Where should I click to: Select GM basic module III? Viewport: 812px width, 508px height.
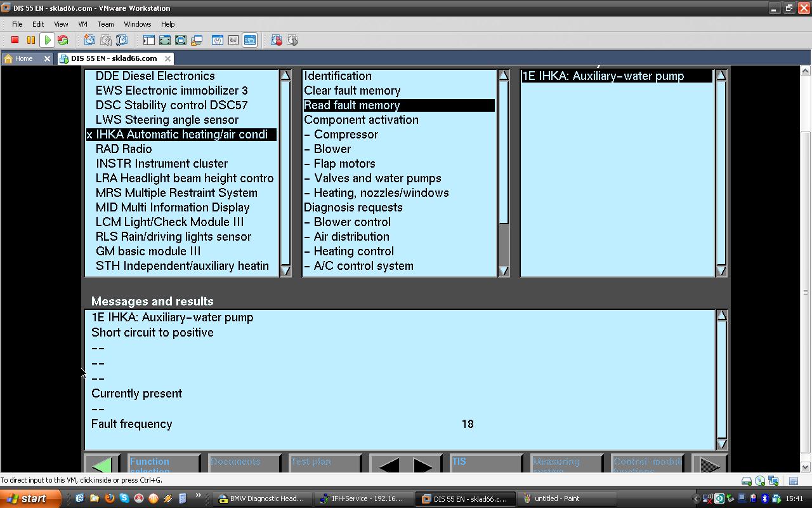pyautogui.click(x=181, y=251)
